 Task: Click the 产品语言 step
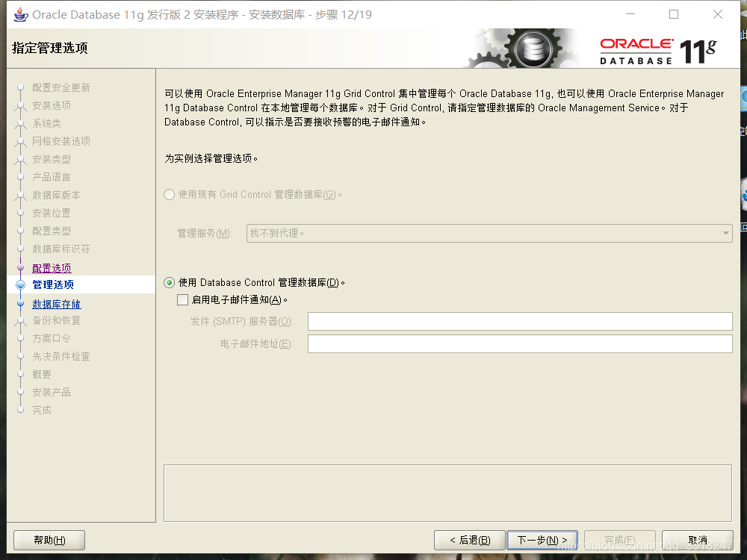click(x=52, y=177)
